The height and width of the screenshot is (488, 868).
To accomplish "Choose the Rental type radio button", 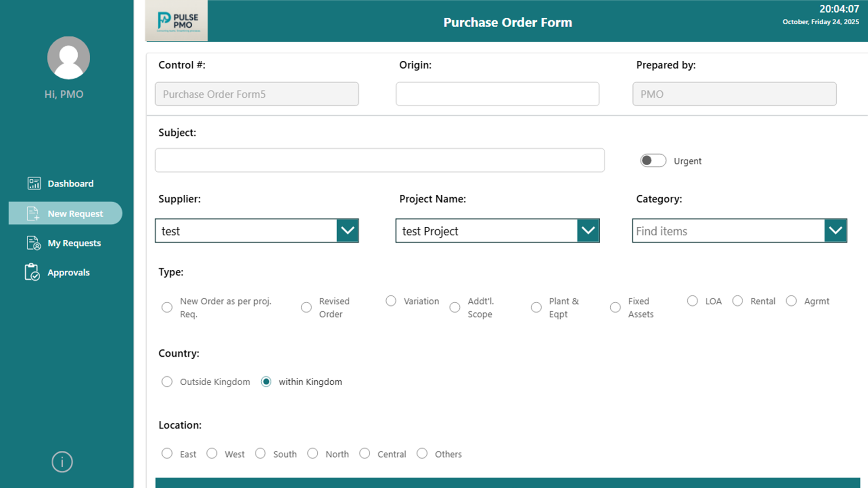I will 737,301.
